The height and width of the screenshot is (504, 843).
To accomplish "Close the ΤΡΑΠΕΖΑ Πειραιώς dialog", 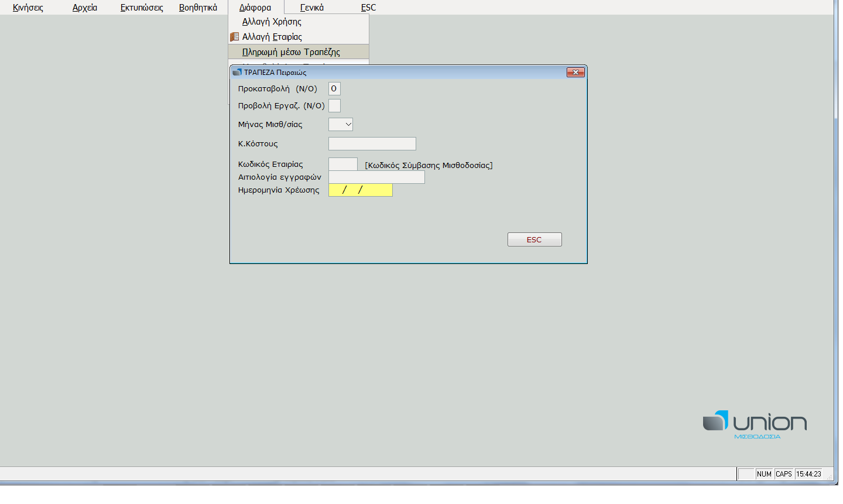I will pos(575,72).
